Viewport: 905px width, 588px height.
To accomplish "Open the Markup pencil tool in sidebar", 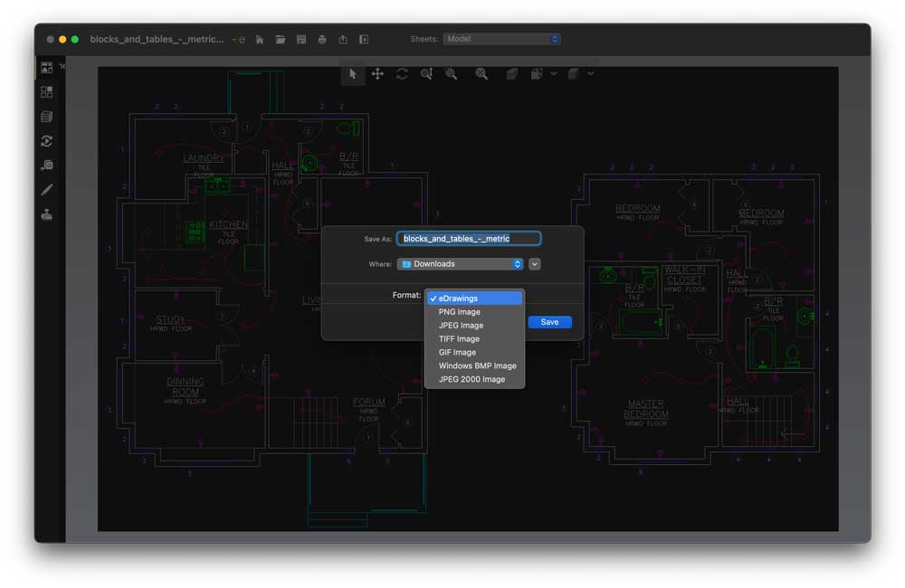I will click(47, 190).
